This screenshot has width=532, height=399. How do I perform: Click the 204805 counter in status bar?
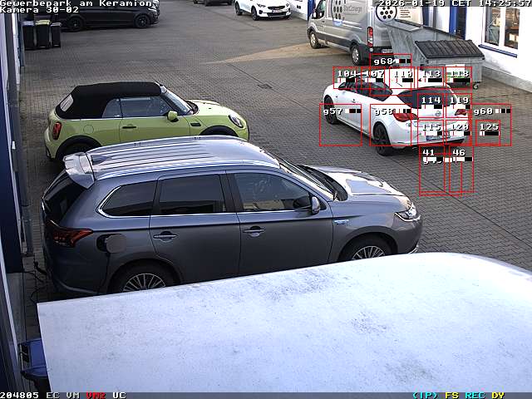coord(20,395)
